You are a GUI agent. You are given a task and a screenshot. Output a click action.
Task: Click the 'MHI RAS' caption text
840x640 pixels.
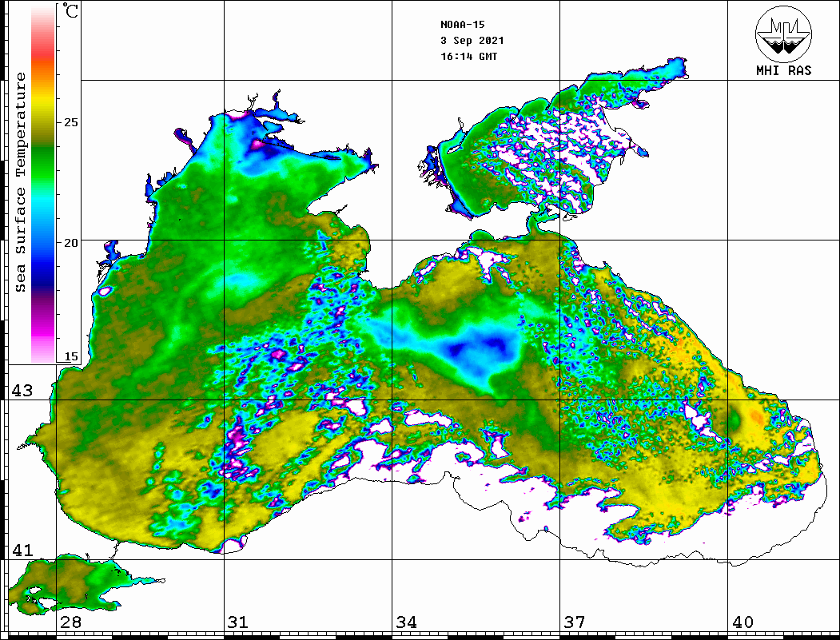click(x=784, y=70)
